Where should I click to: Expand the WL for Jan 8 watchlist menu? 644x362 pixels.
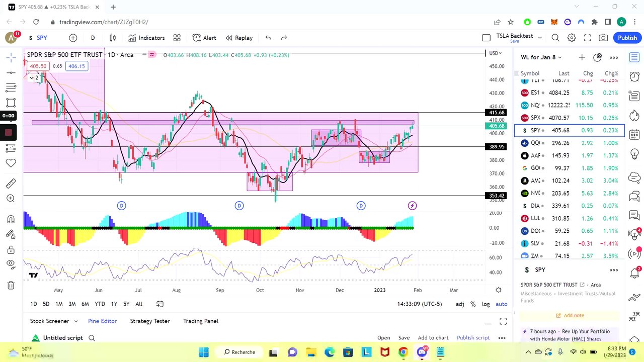click(541, 57)
